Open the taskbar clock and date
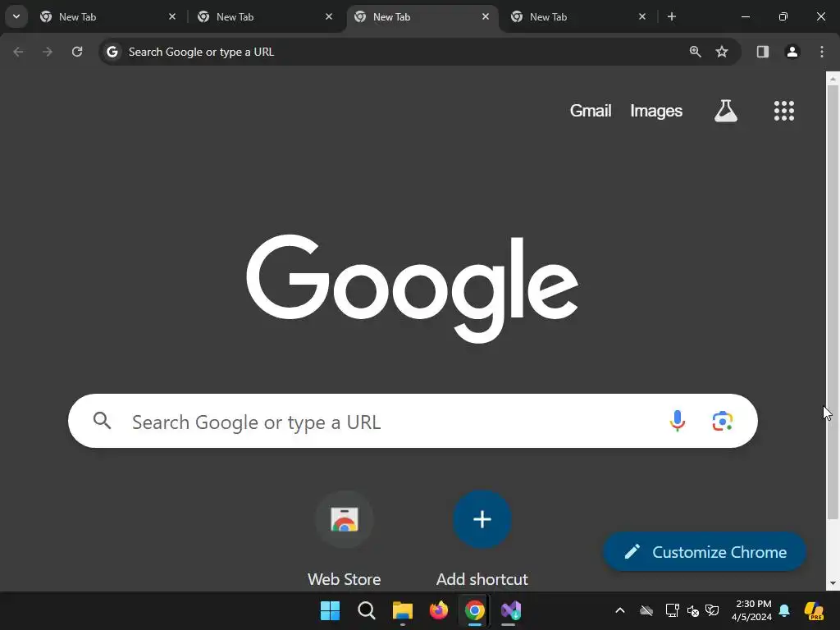 tap(753, 610)
